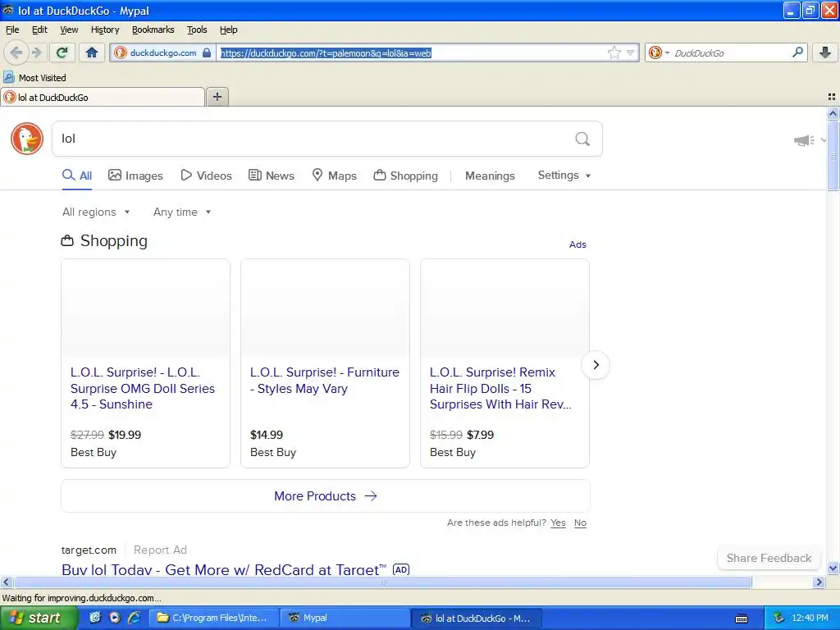This screenshot has height=630, width=840.
Task: Switch to Shopping results
Action: (405, 176)
